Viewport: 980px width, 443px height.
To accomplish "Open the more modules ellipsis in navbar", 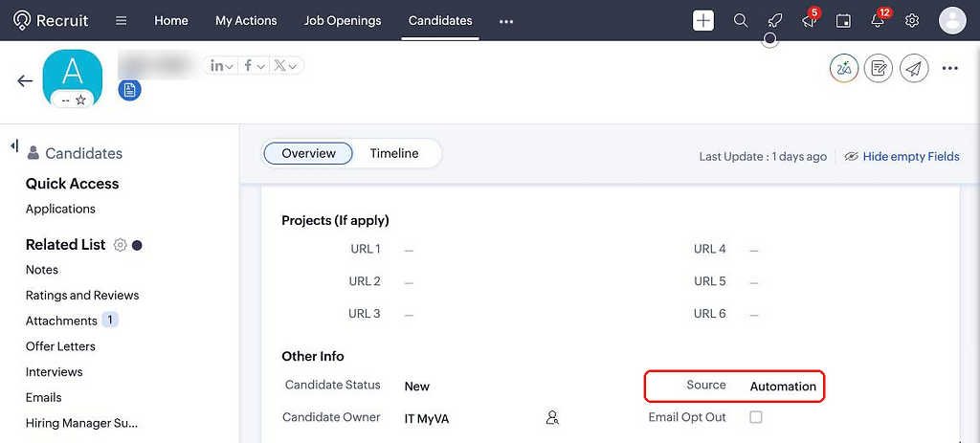I will click(506, 21).
